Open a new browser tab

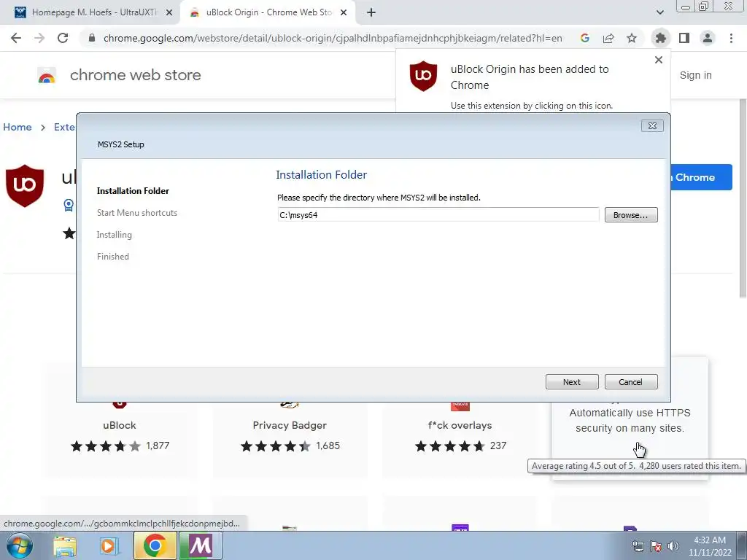click(371, 13)
